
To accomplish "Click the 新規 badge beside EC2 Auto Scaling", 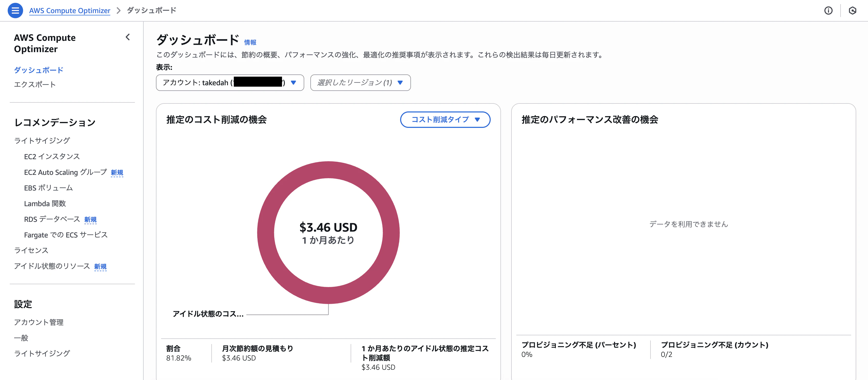I will tap(117, 173).
